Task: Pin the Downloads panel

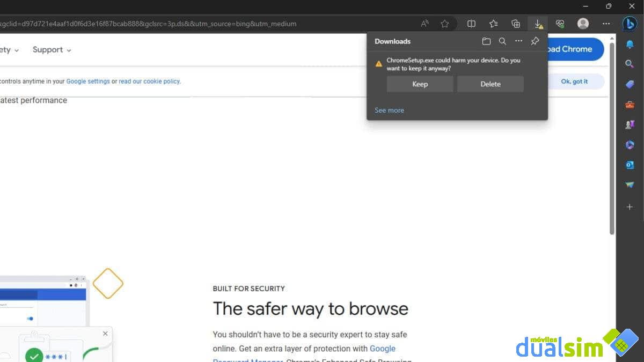Action: [x=535, y=41]
